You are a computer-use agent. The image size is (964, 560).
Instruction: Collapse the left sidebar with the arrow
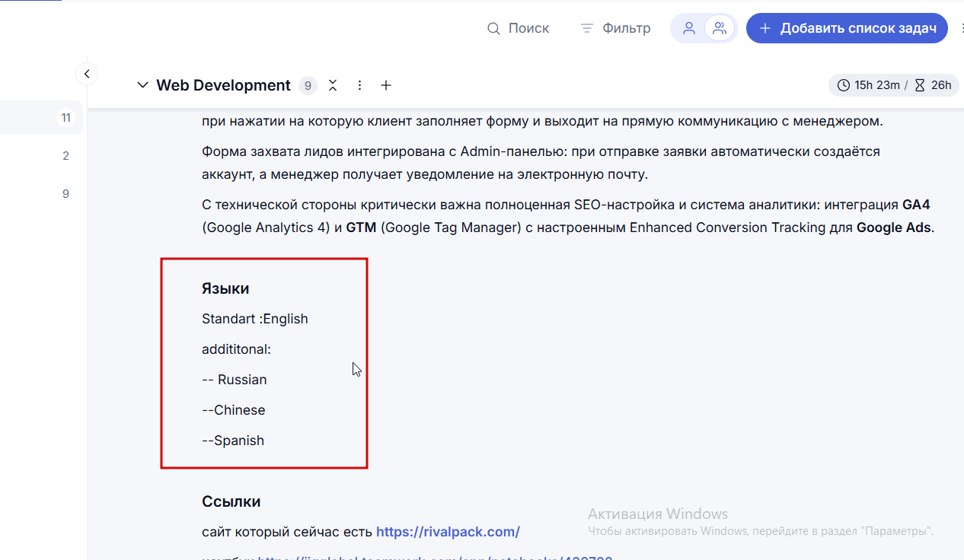point(87,74)
